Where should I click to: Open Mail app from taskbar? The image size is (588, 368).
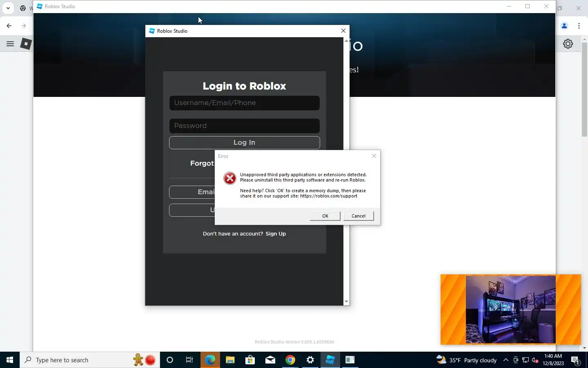[270, 360]
